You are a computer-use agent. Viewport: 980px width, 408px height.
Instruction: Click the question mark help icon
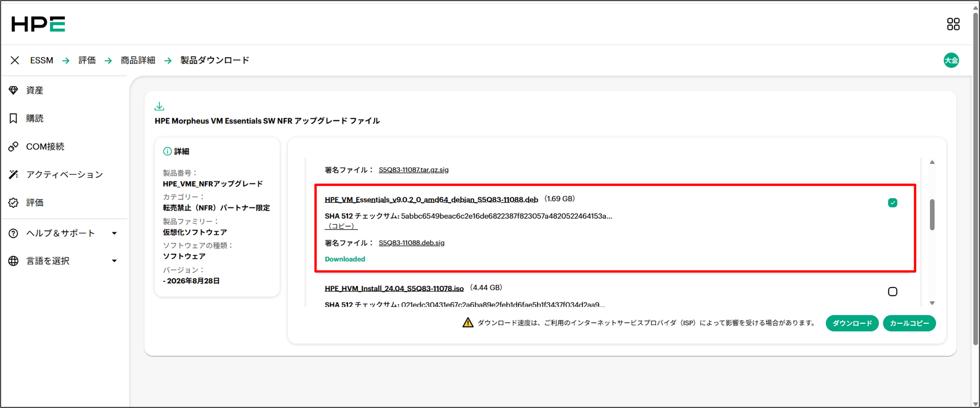[14, 233]
